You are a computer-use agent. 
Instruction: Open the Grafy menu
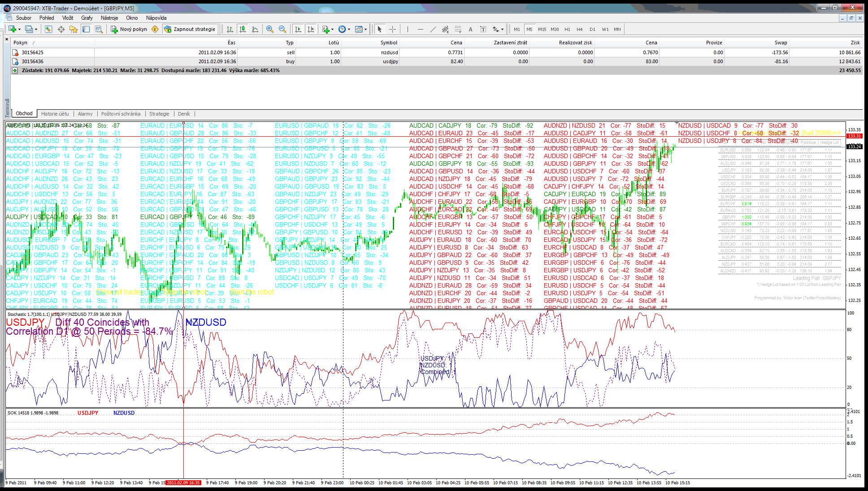[87, 18]
